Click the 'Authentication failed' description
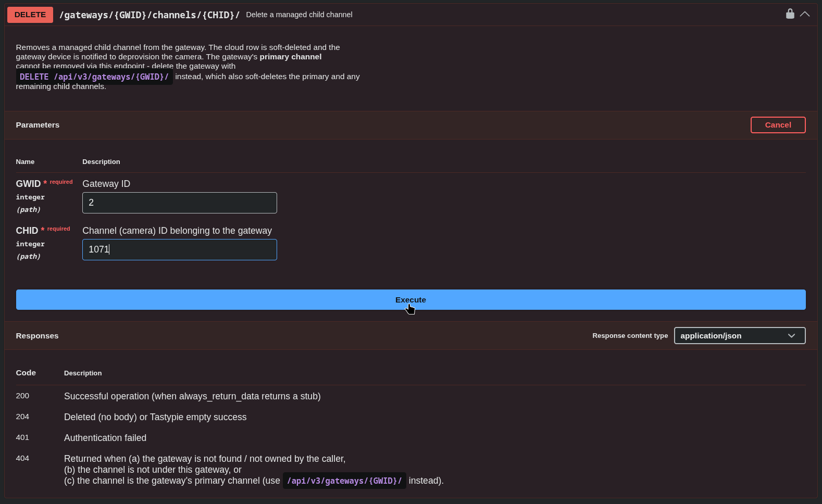 [x=105, y=438]
